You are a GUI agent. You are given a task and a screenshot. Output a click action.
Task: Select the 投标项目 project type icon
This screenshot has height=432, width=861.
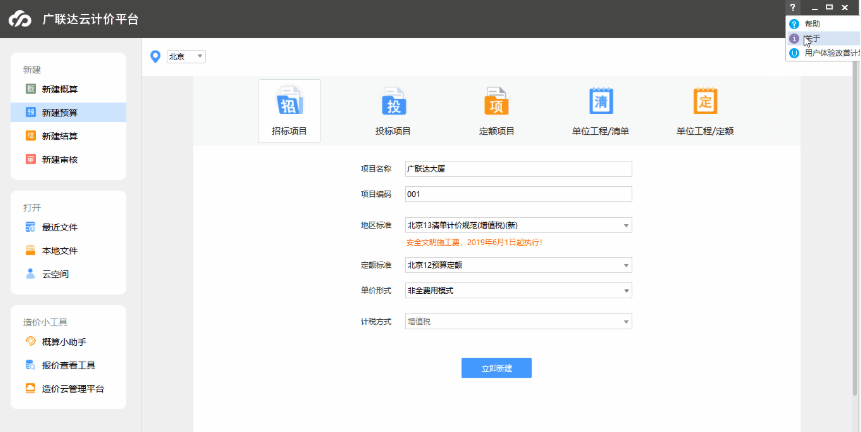393,103
